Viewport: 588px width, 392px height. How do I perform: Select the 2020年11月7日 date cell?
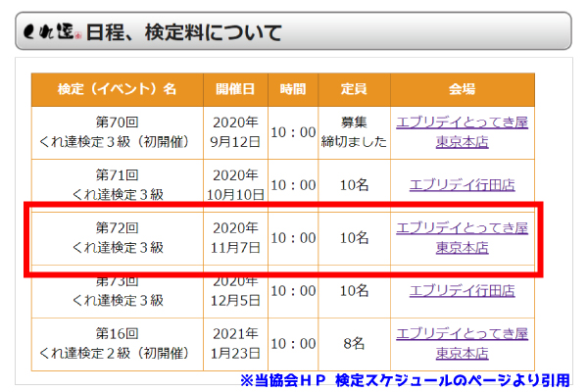235,237
